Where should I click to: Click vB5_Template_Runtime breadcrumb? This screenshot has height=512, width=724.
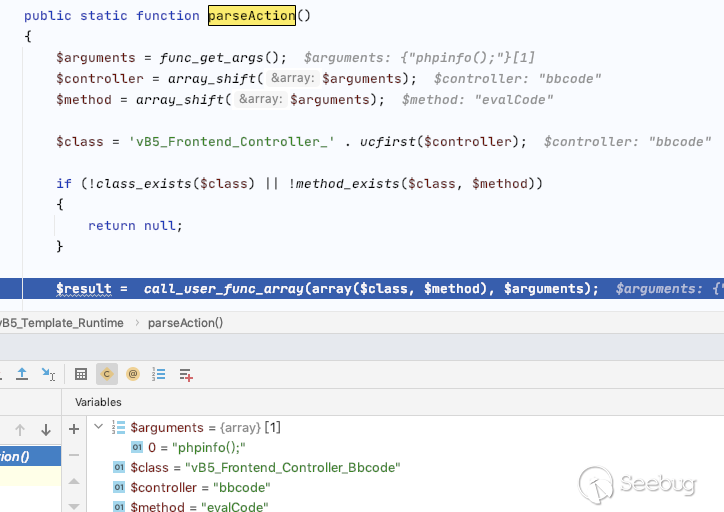coord(62,323)
